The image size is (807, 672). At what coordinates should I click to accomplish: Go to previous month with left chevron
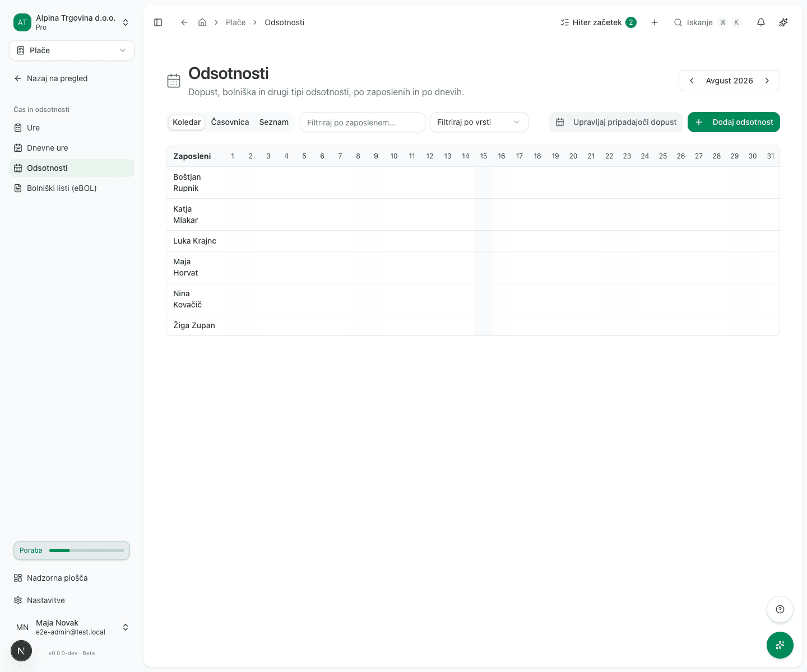point(692,81)
